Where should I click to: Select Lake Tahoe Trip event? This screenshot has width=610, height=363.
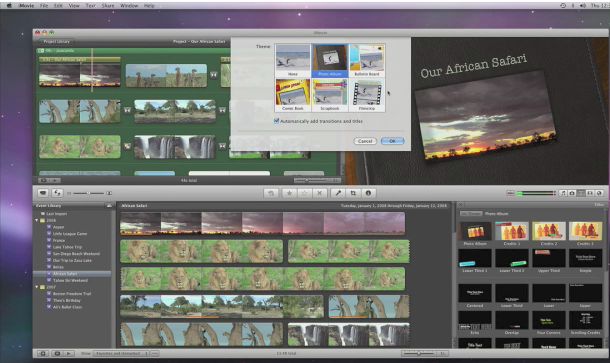point(67,247)
